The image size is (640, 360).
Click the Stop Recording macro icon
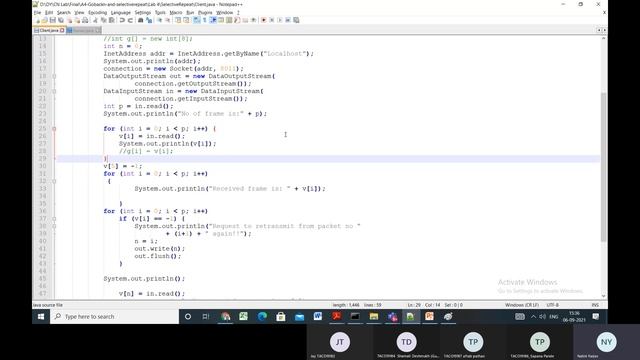pyautogui.click(x=271, y=20)
